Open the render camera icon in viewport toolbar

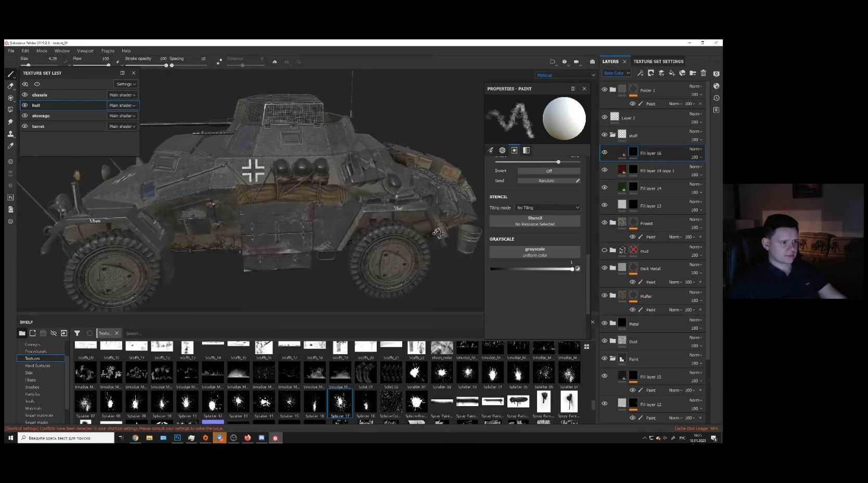[592, 61]
